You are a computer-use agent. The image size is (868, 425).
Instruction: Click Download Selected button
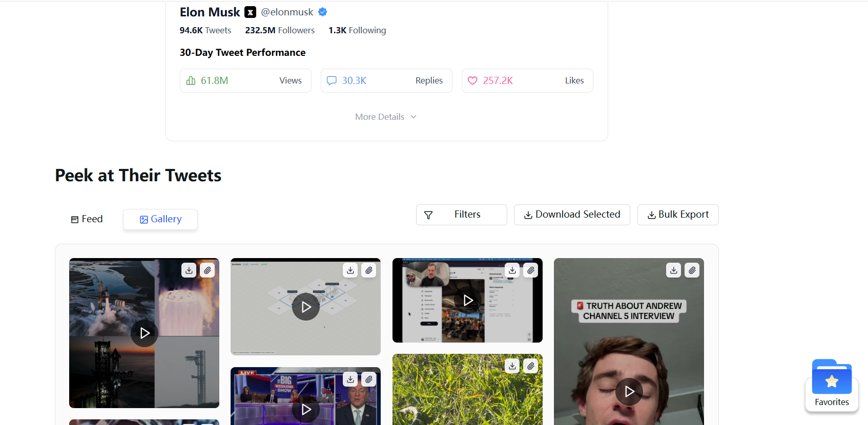pyautogui.click(x=572, y=215)
